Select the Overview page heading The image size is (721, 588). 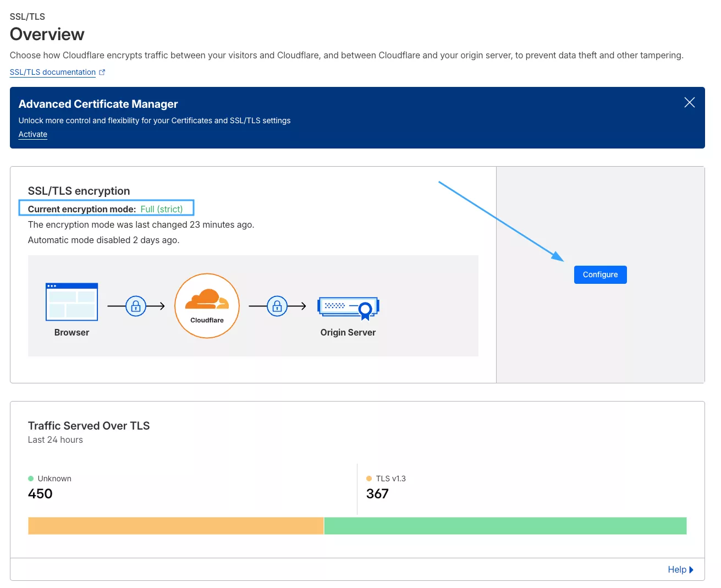tap(47, 34)
